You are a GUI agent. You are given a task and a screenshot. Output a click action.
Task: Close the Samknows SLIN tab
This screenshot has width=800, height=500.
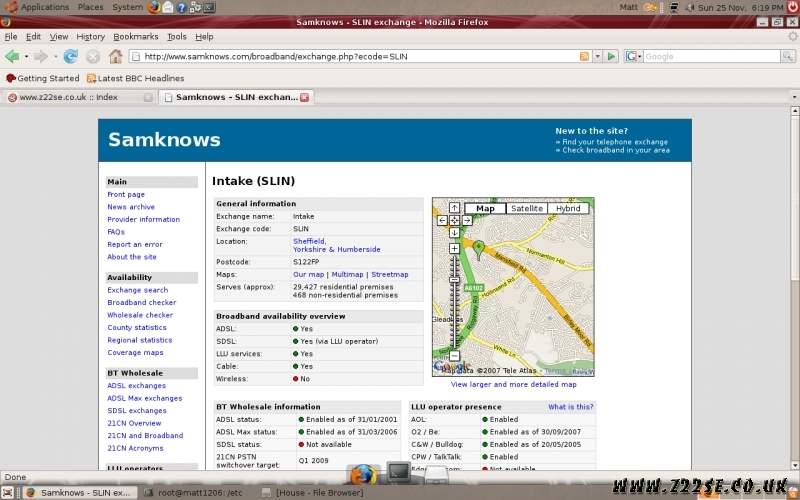tap(305, 97)
